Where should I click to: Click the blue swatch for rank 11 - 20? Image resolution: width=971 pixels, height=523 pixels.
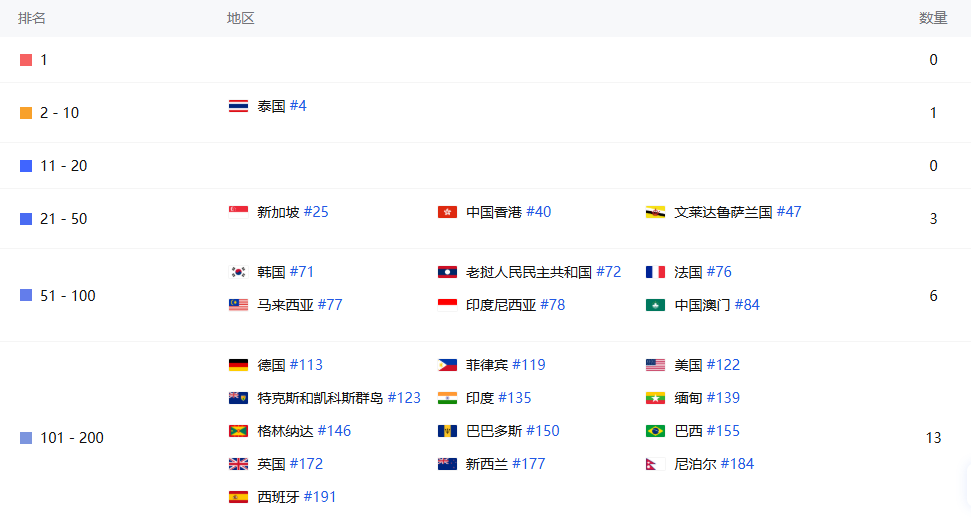point(26,166)
